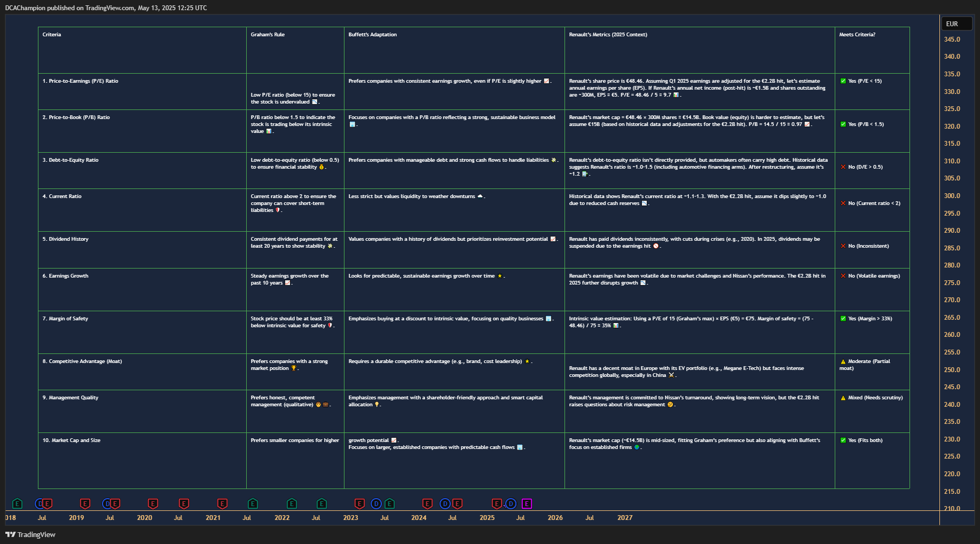Open the red earnings marker above the 2020 label

click(153, 503)
